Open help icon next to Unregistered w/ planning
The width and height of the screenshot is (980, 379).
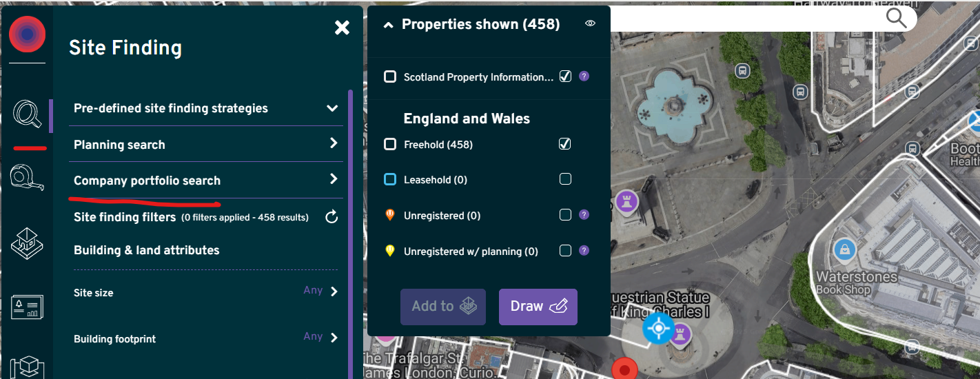(584, 251)
